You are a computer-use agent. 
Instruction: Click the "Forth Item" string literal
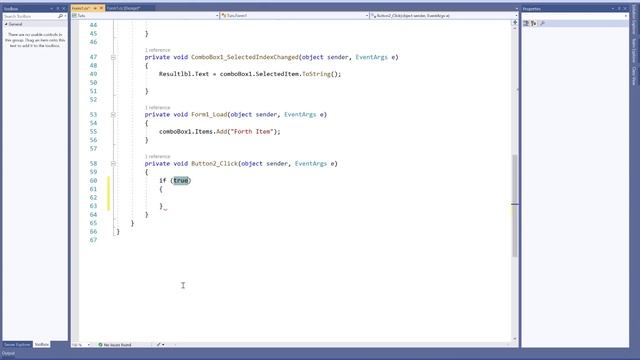(x=251, y=131)
